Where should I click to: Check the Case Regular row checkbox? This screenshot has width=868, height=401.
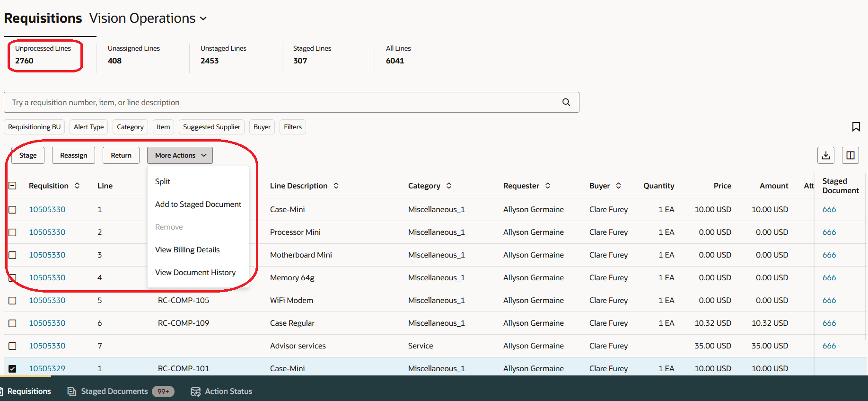click(13, 323)
